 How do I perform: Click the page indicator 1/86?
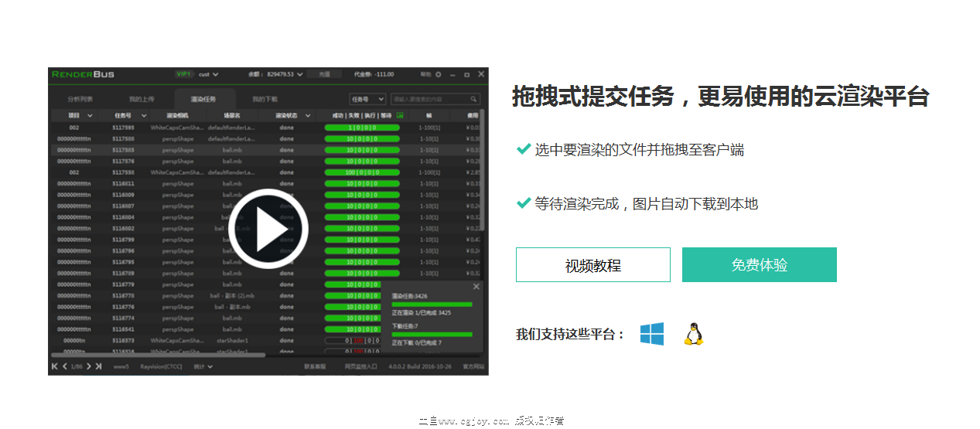[77, 366]
